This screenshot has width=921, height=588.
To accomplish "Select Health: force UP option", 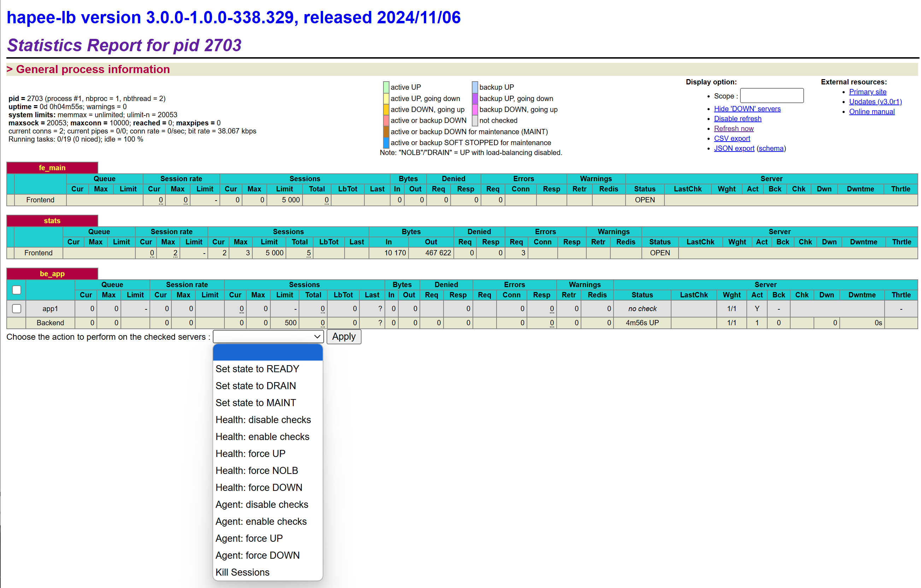I will point(268,453).
